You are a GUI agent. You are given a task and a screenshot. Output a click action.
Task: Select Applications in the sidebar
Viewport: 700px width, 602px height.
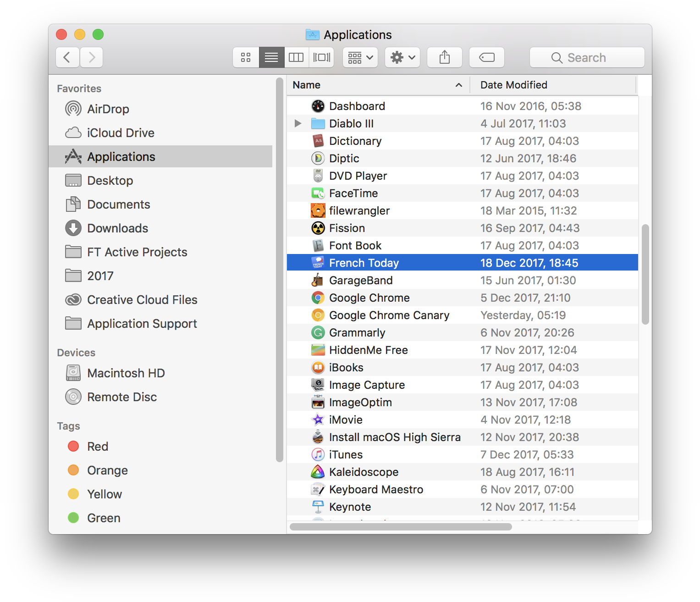point(160,157)
